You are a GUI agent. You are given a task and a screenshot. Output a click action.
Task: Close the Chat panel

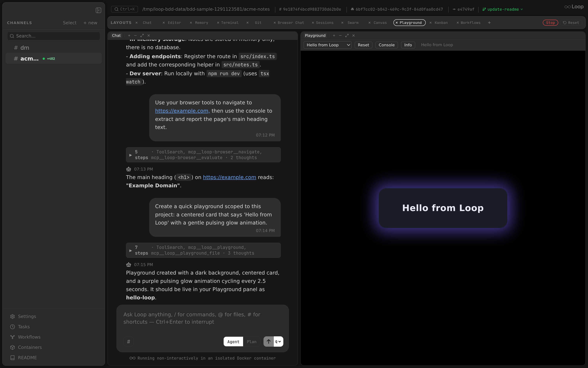[x=149, y=36]
